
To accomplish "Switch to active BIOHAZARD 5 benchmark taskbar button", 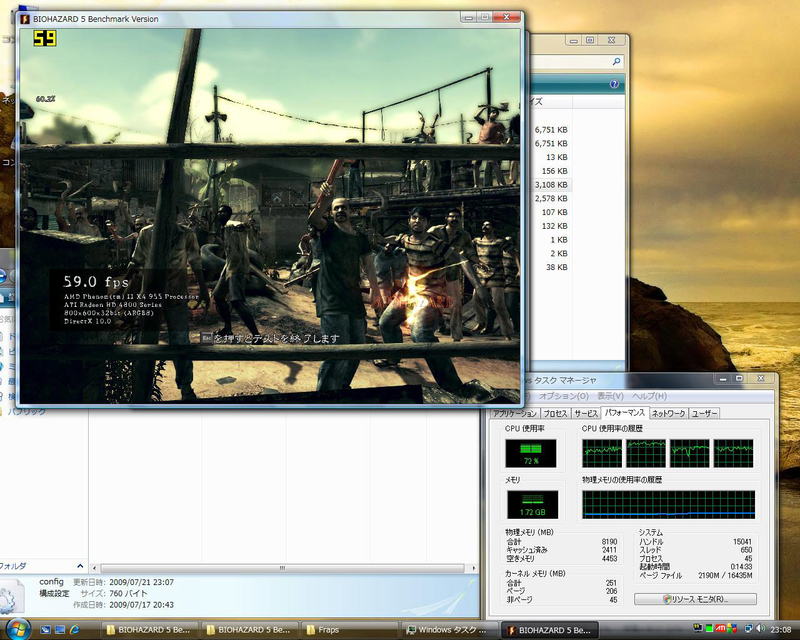I will click(x=549, y=630).
